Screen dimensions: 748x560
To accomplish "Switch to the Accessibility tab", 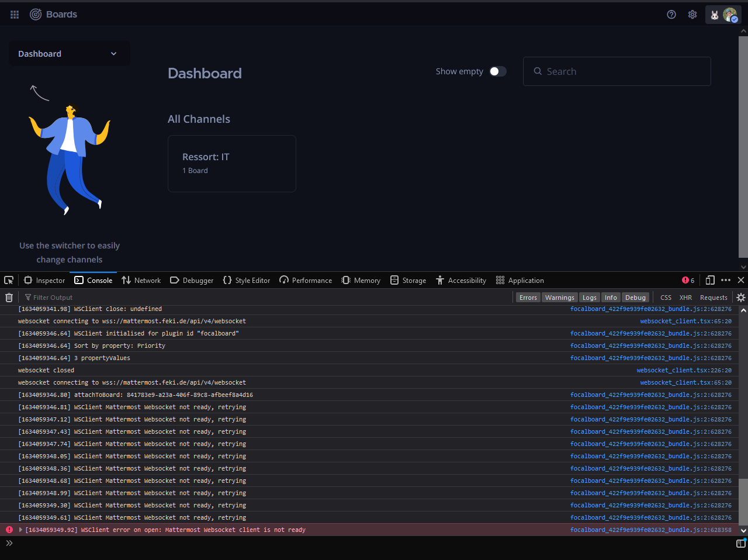I will (461, 281).
